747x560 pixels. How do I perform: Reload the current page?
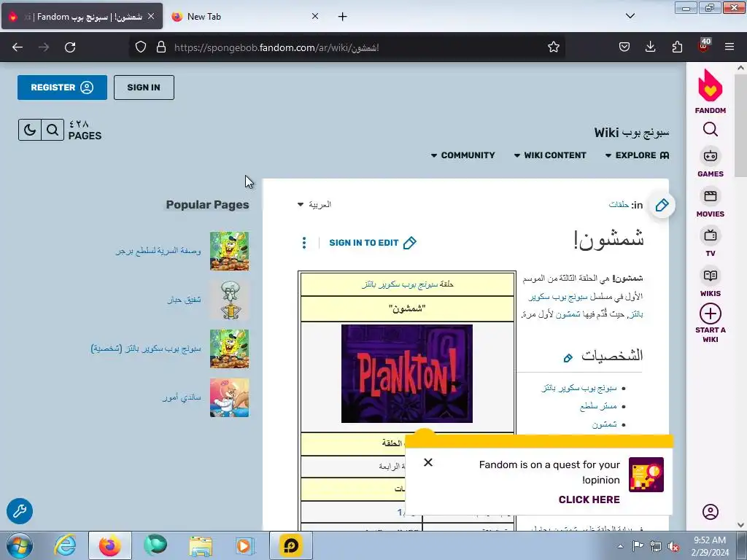point(70,47)
